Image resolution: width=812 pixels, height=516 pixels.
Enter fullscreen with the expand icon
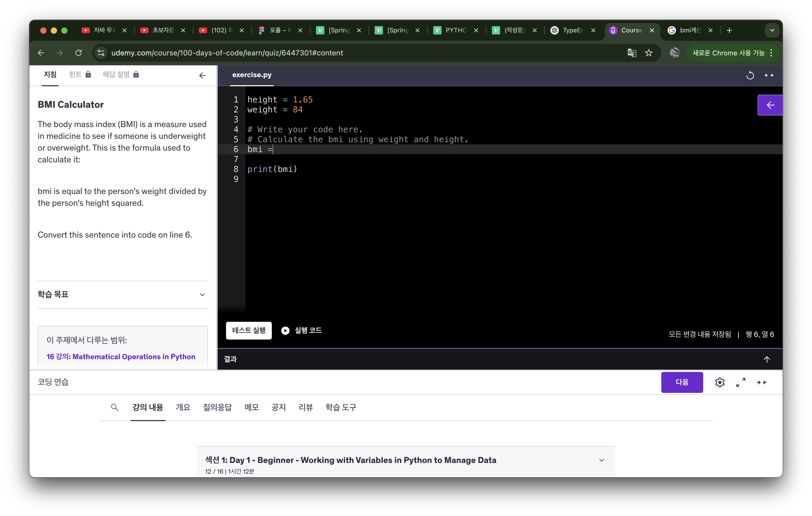click(741, 382)
